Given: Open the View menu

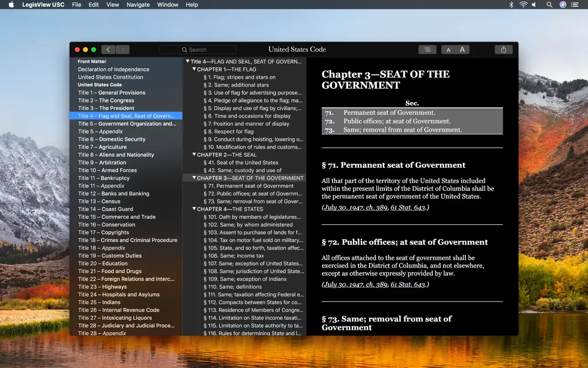Looking at the screenshot, I should pos(112,5).
